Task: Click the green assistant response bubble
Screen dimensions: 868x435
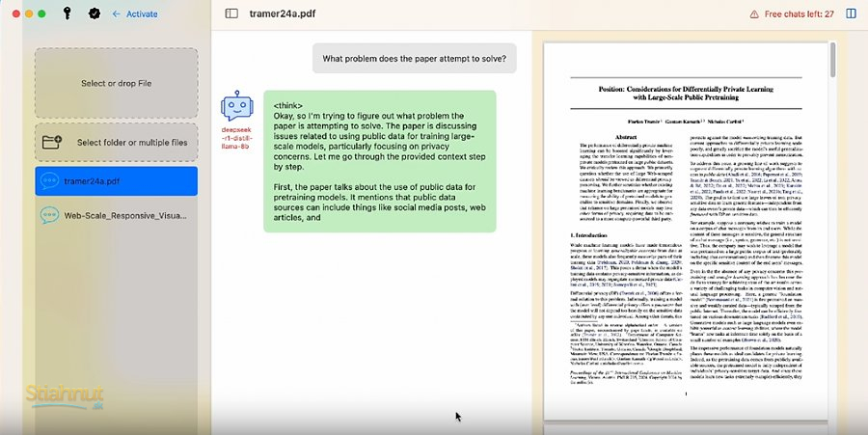Action: coord(380,161)
